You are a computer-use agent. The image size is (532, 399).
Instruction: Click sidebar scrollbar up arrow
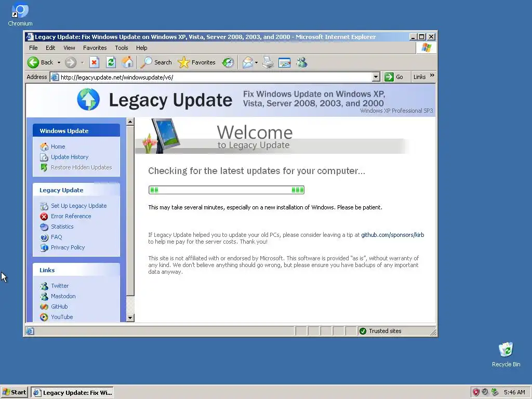[130, 122]
